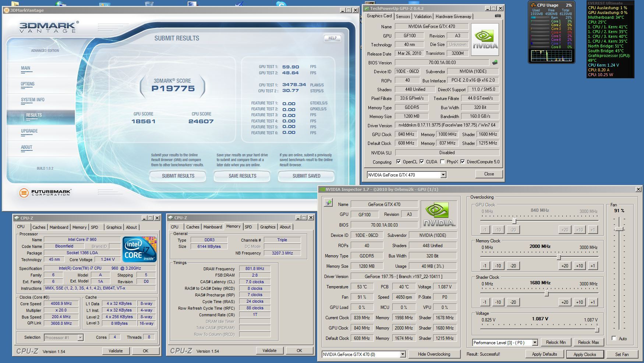Click the HELP button in 3DMark Vantage
This screenshot has width=644, height=363.
pos(332,38)
